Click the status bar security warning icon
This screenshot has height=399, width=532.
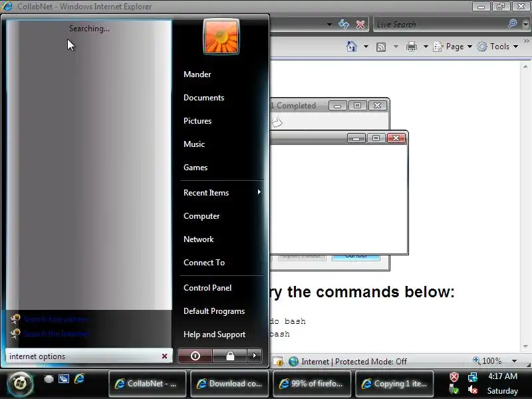point(278,362)
